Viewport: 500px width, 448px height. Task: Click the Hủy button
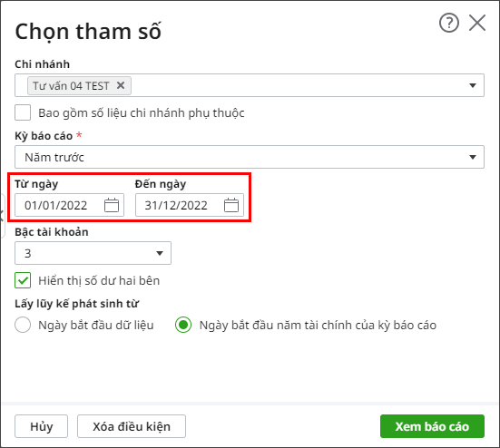click(x=41, y=426)
